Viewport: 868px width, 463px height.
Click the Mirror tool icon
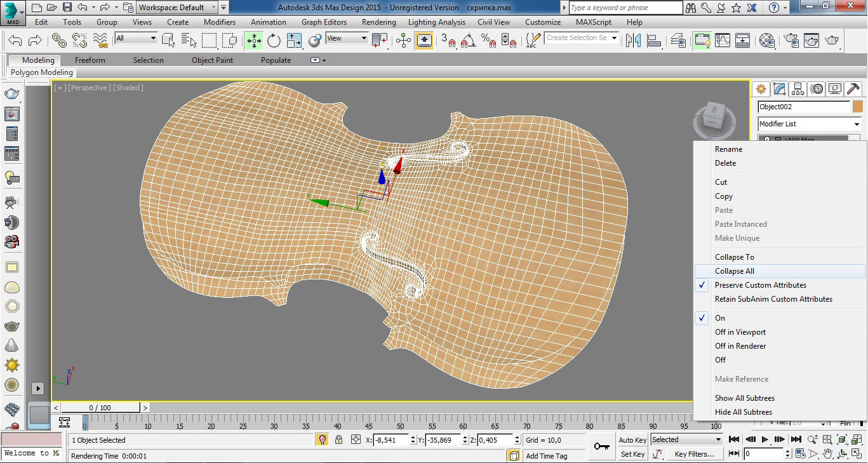pos(633,41)
